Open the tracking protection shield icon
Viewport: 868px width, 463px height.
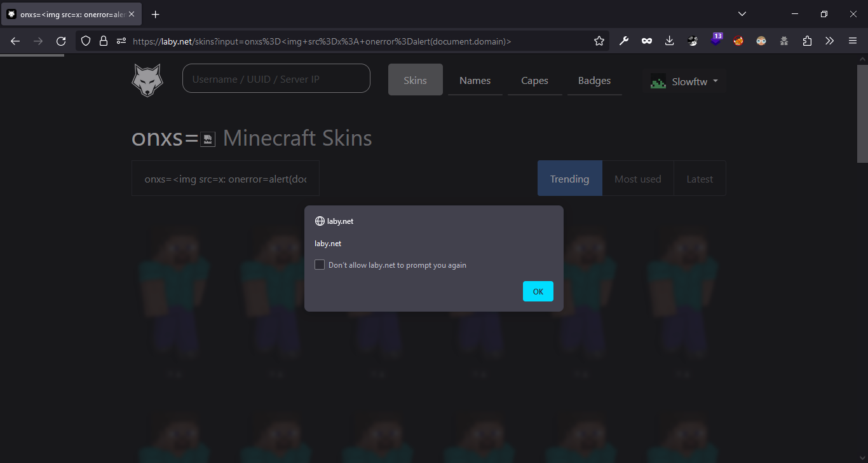point(86,41)
